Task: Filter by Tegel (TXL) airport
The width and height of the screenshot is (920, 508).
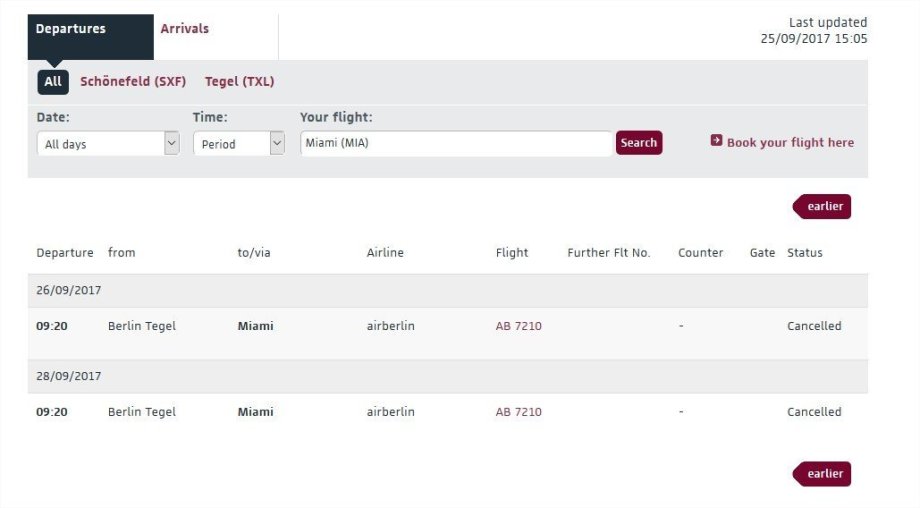Action: pos(239,82)
